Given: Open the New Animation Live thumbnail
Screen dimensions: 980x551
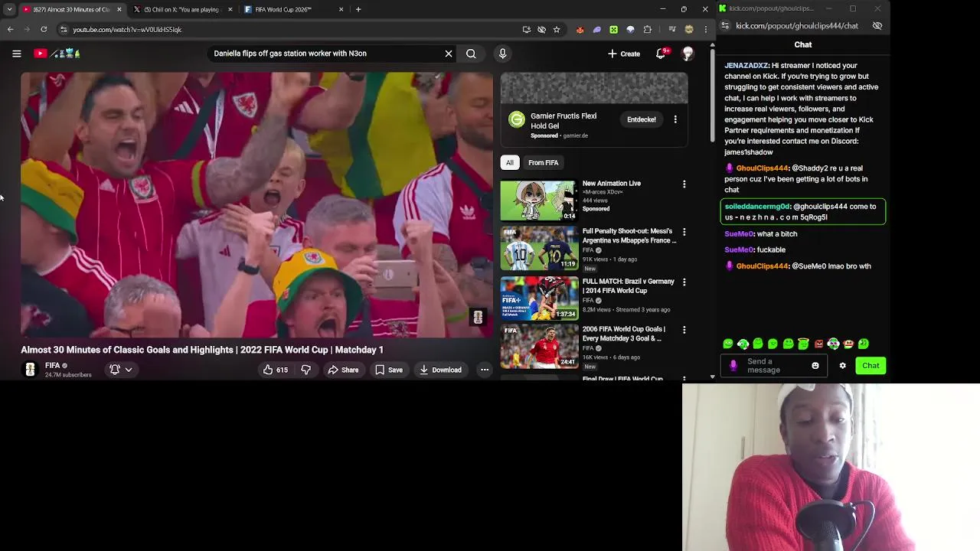Looking at the screenshot, I should 539,201.
